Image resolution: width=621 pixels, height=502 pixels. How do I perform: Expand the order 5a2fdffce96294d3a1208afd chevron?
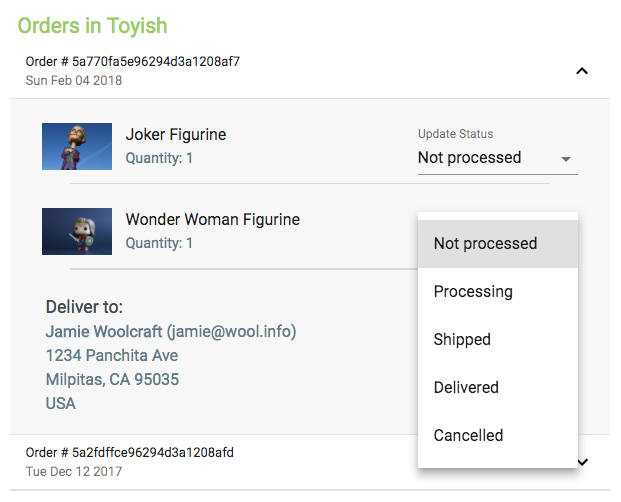583,461
